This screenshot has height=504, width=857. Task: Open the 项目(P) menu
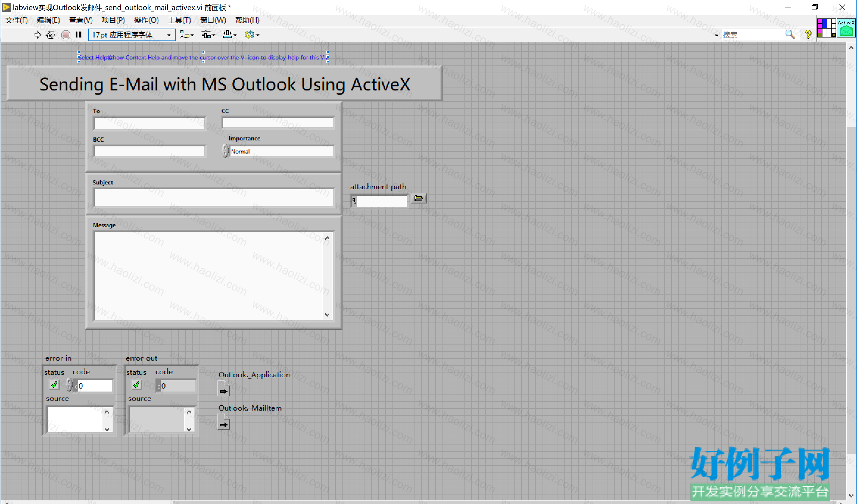tap(113, 20)
